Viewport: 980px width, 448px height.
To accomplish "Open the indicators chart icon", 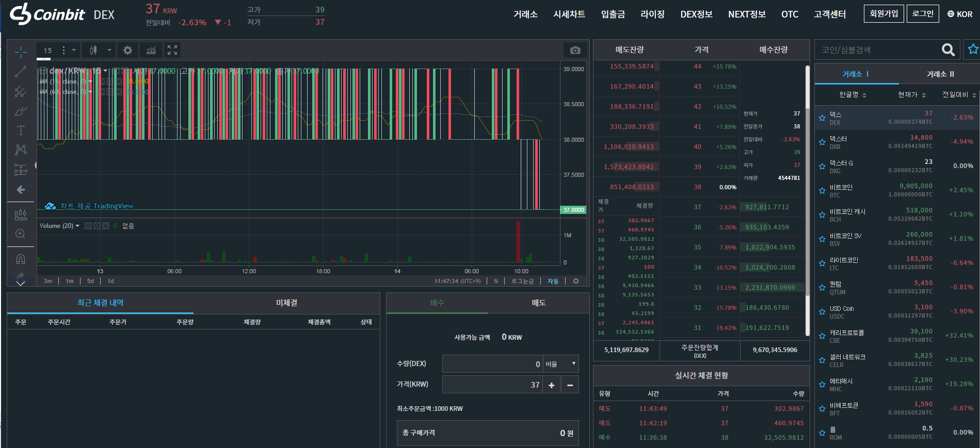I will (x=151, y=50).
